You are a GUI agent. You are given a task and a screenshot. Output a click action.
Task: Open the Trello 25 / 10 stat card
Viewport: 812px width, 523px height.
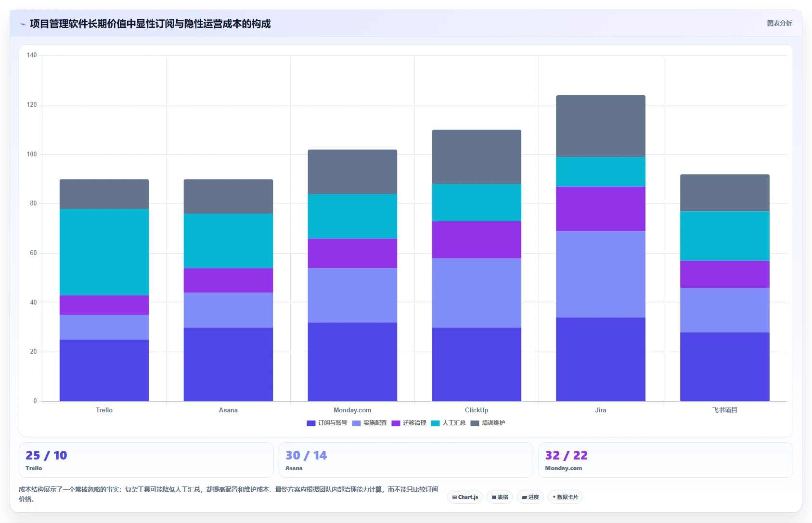click(x=146, y=460)
